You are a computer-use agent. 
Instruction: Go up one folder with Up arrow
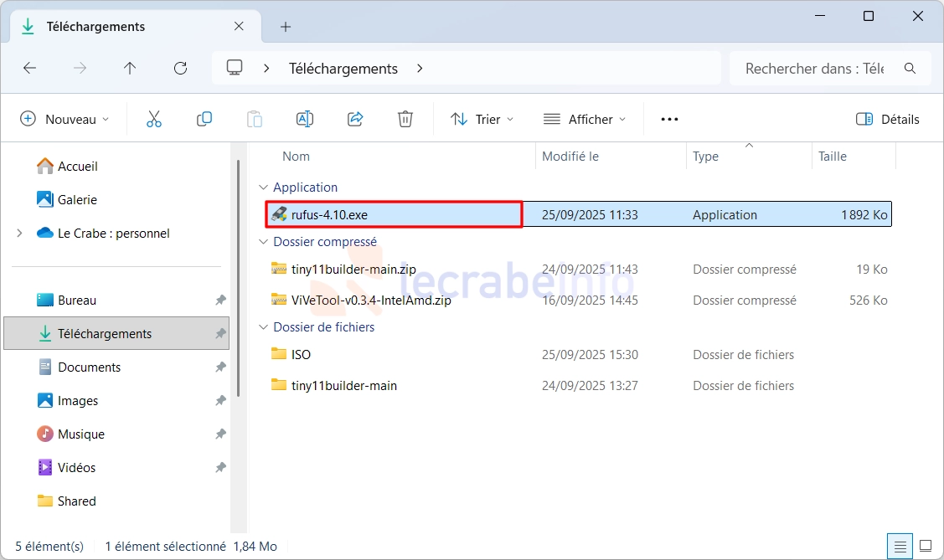[x=130, y=69]
